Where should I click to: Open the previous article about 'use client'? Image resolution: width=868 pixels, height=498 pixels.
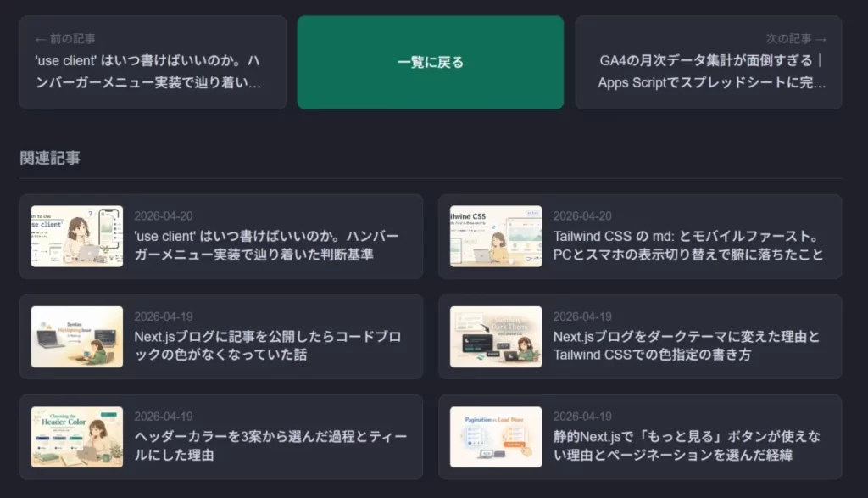[x=153, y=72]
